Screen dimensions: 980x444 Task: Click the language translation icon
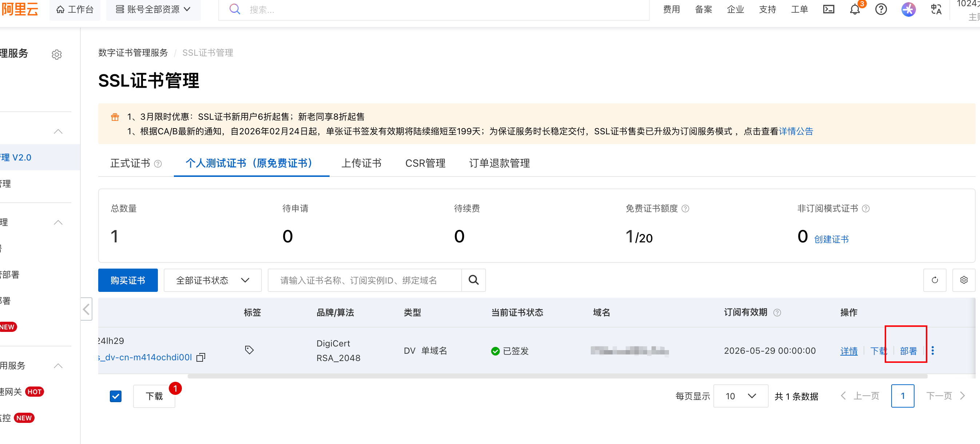[936, 9]
